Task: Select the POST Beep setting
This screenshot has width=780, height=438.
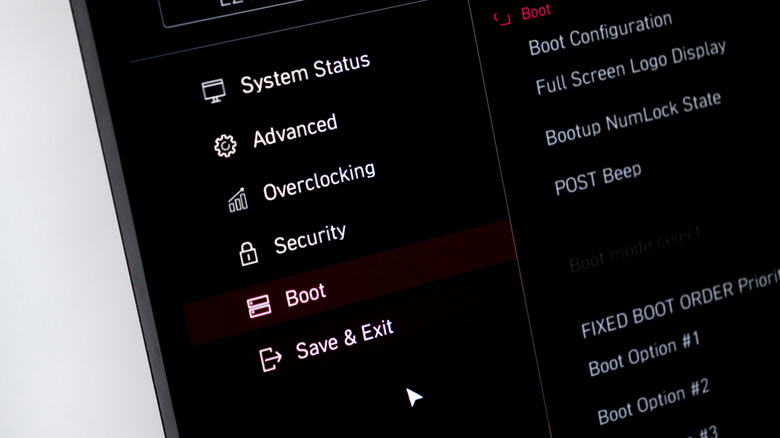Action: point(598,179)
